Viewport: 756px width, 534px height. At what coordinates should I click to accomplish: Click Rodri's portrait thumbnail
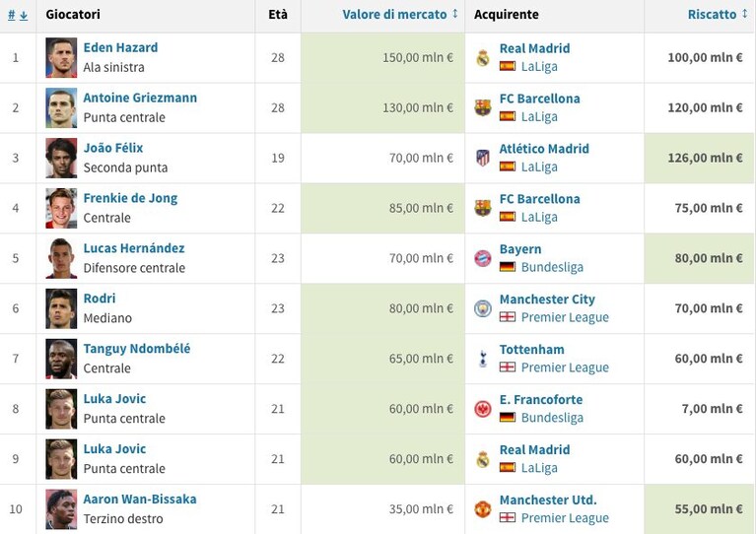point(61,308)
